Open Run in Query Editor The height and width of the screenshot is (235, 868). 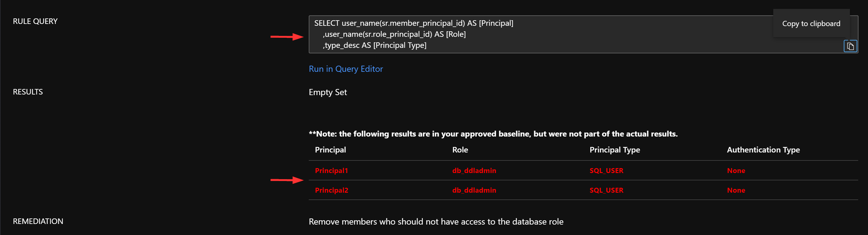coord(346,69)
